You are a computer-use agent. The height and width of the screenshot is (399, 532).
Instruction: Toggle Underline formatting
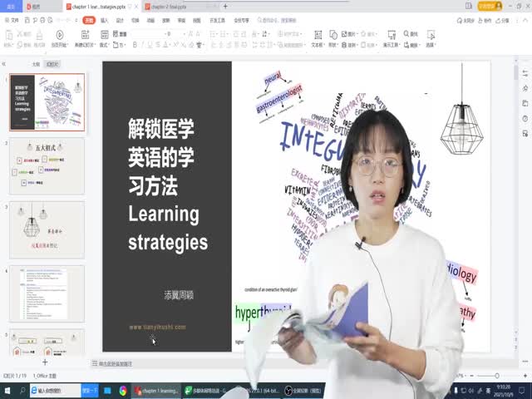(150, 45)
